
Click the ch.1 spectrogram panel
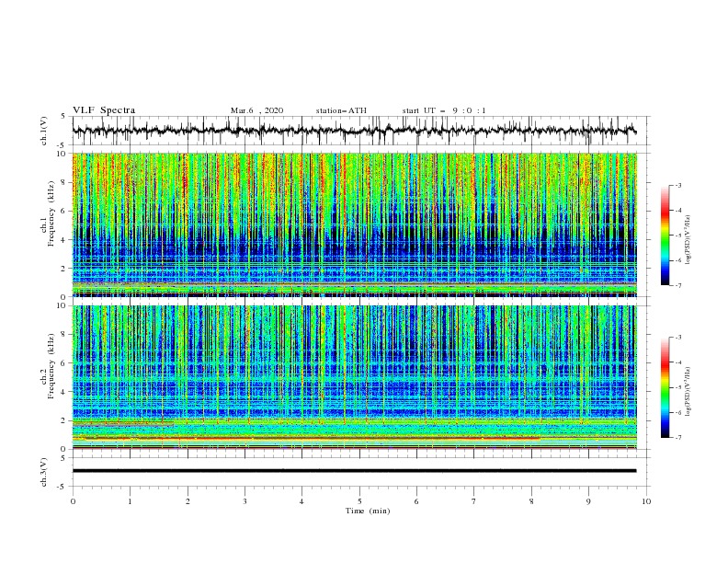click(x=354, y=224)
